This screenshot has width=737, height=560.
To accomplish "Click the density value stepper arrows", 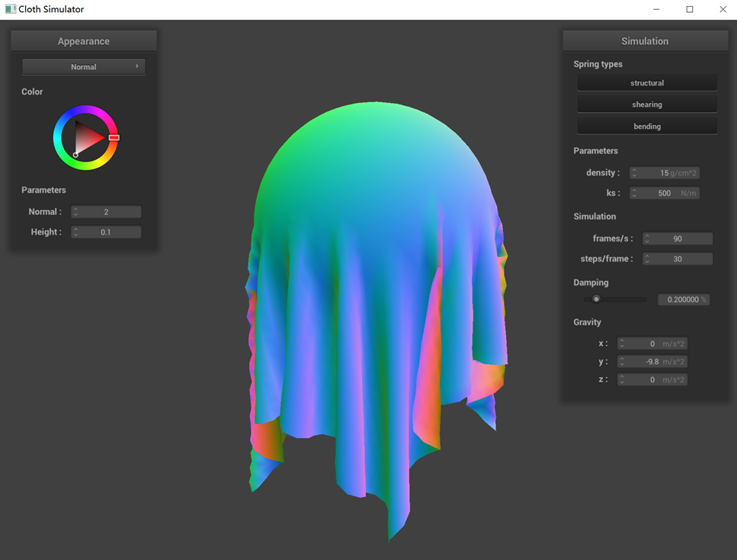I will pyautogui.click(x=634, y=174).
